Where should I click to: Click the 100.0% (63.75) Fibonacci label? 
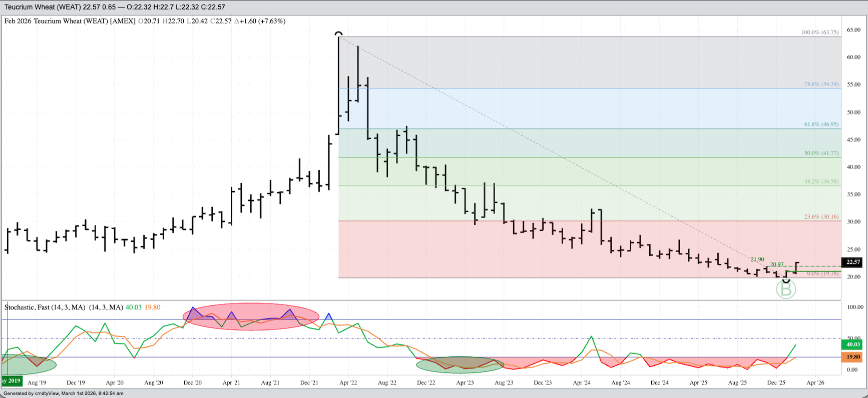(x=820, y=32)
